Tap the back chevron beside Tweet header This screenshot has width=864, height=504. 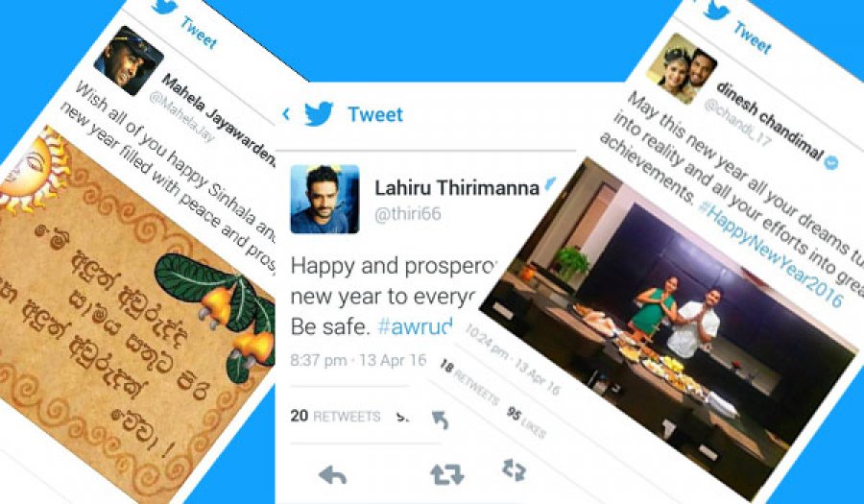[x=286, y=114]
